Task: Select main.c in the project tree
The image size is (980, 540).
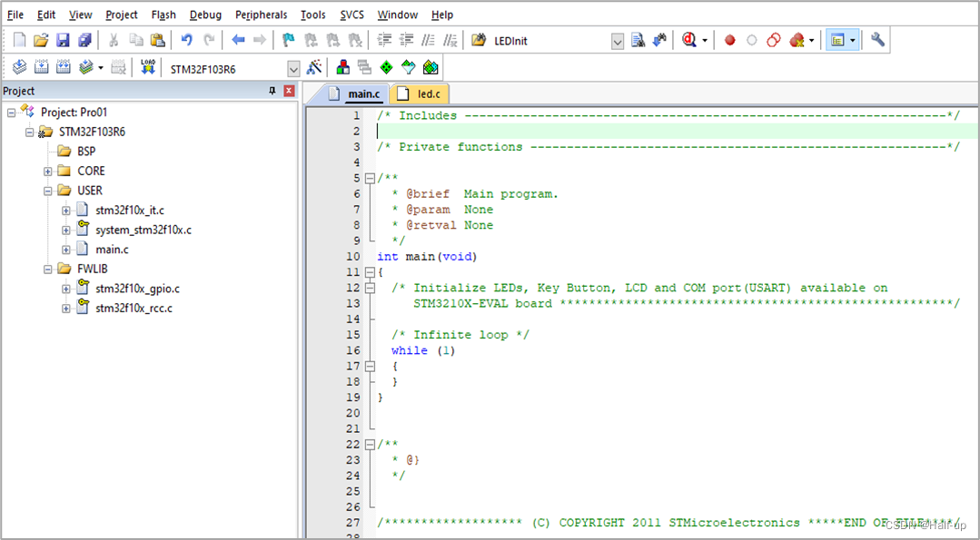Action: coord(112,250)
